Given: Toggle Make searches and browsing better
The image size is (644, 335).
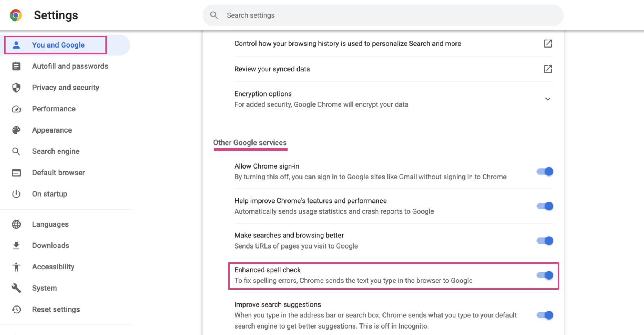Looking at the screenshot, I should 545,241.
